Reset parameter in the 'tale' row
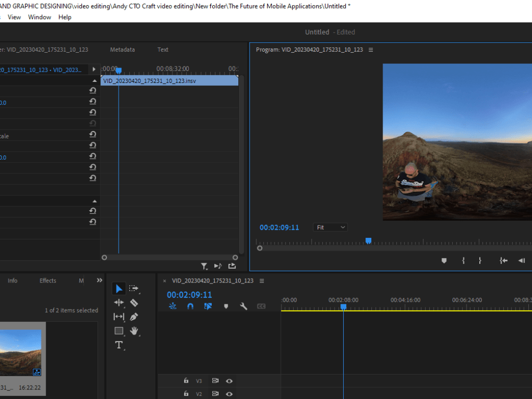Screen dimensions: 532x399 93,135
